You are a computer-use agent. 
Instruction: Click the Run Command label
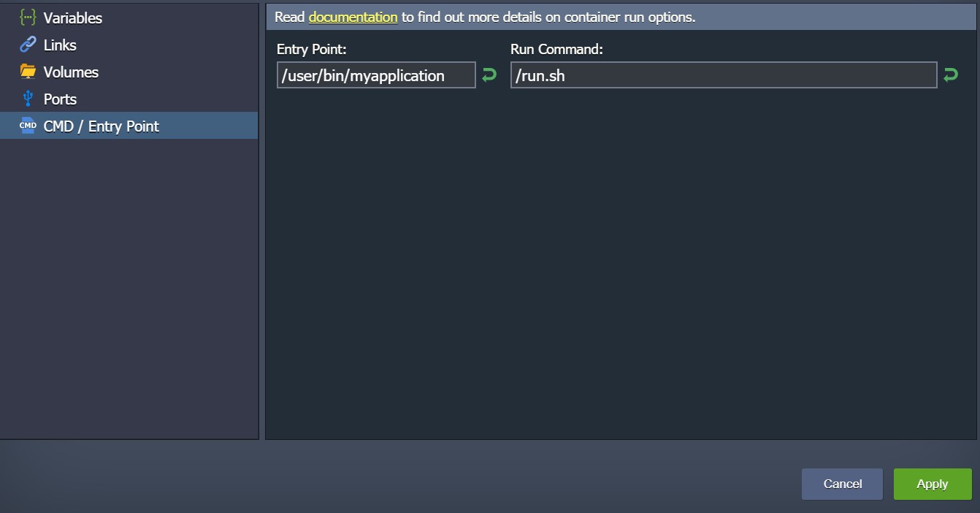pyautogui.click(x=556, y=49)
